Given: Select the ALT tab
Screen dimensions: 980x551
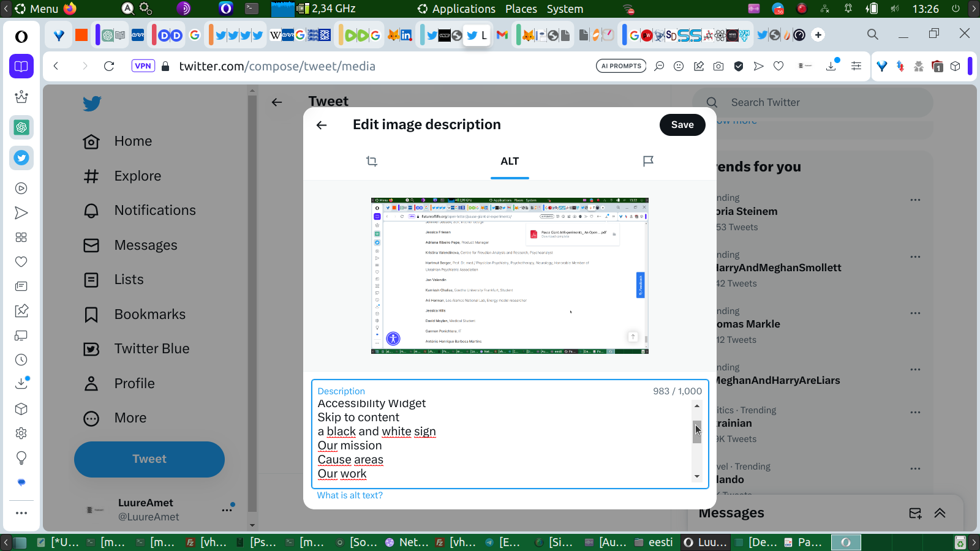Looking at the screenshot, I should click(510, 161).
